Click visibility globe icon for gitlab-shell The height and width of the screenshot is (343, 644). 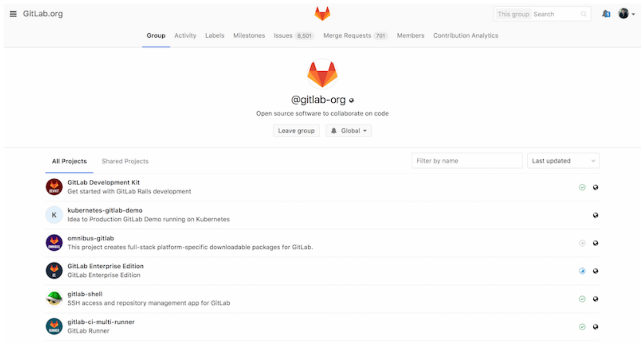(x=596, y=299)
